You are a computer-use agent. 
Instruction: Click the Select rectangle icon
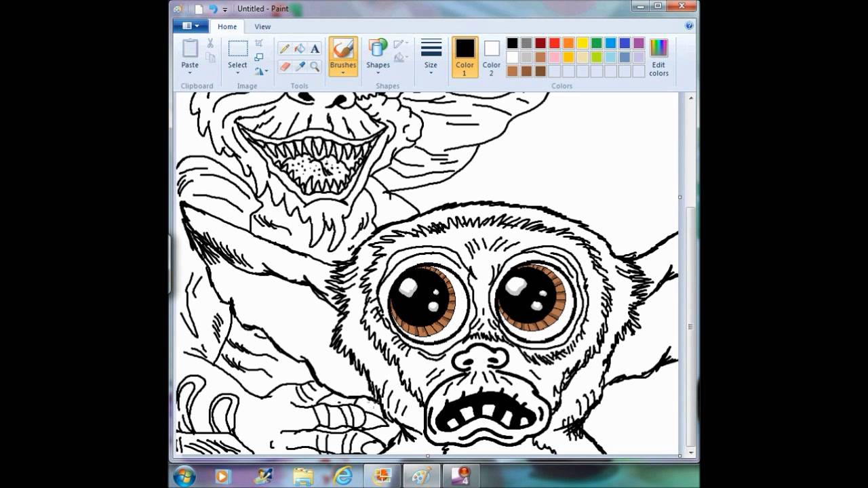237,49
